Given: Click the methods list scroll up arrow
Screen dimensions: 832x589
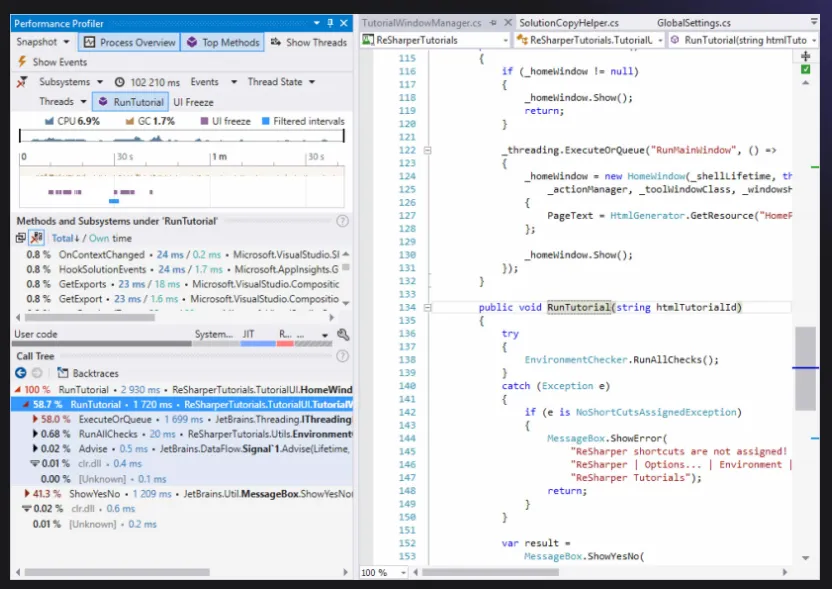Looking at the screenshot, I should tap(346, 254).
